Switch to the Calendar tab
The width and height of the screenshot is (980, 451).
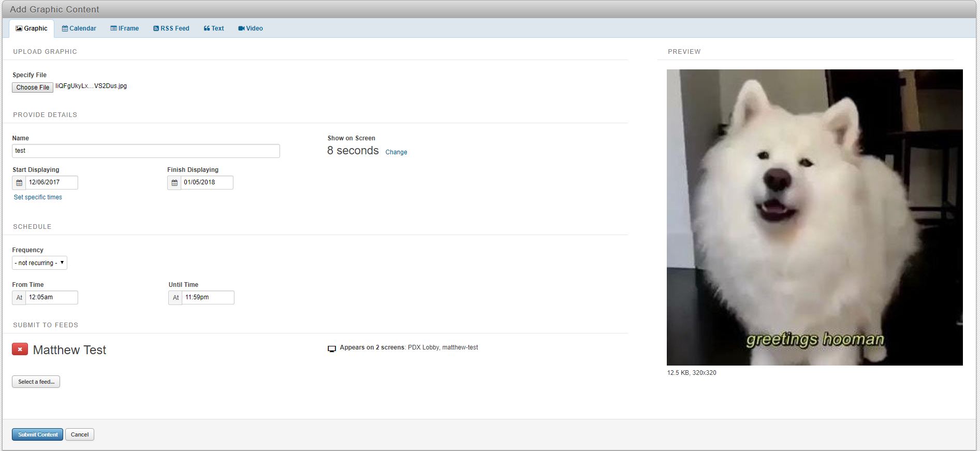click(x=79, y=28)
